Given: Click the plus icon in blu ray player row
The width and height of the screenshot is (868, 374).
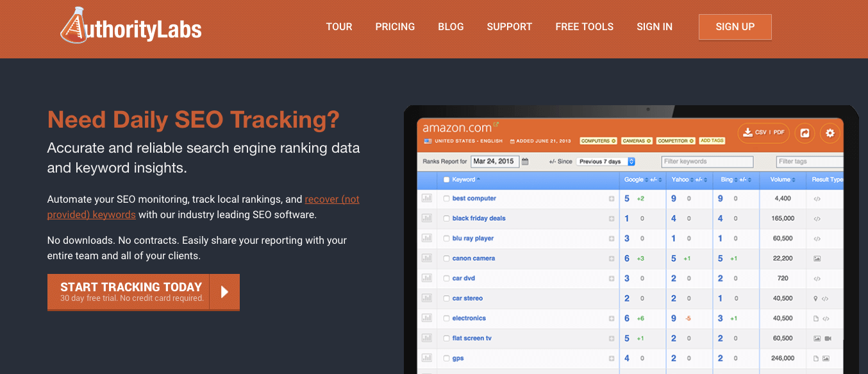Looking at the screenshot, I should point(612,239).
